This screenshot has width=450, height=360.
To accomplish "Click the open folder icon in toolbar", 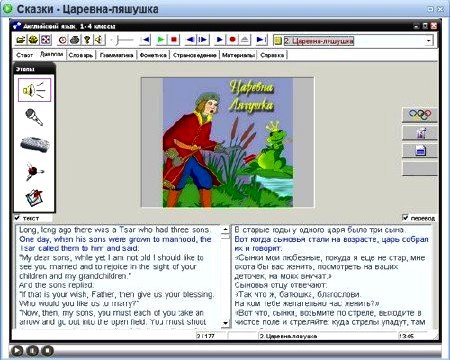I will click(x=21, y=40).
